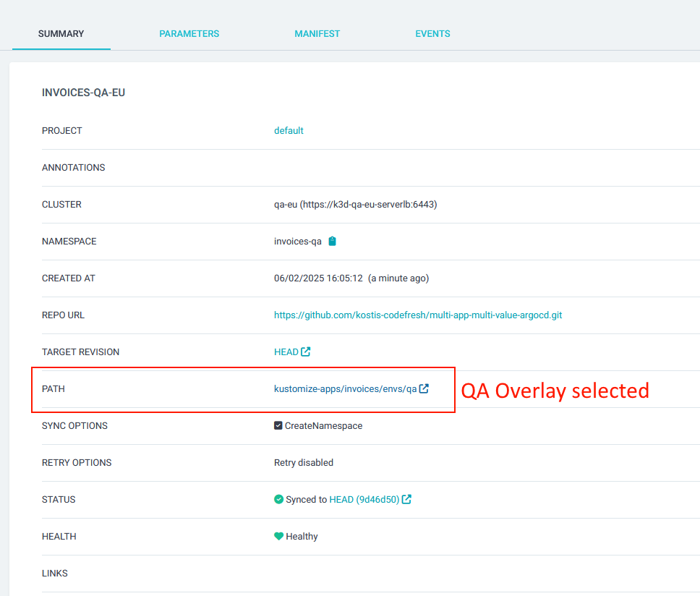Open external link icon beside HEAD target revision
This screenshot has height=596, width=700.
coord(307,352)
